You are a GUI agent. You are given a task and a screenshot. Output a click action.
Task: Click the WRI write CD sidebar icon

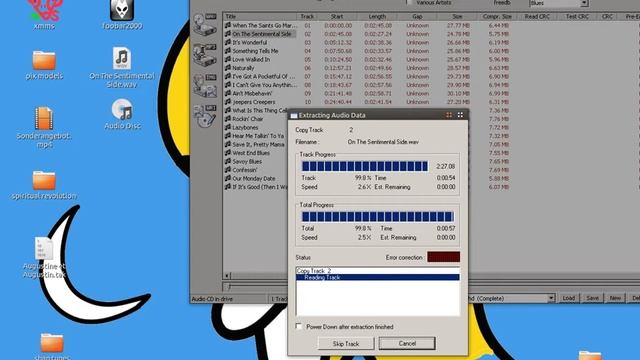point(204,116)
